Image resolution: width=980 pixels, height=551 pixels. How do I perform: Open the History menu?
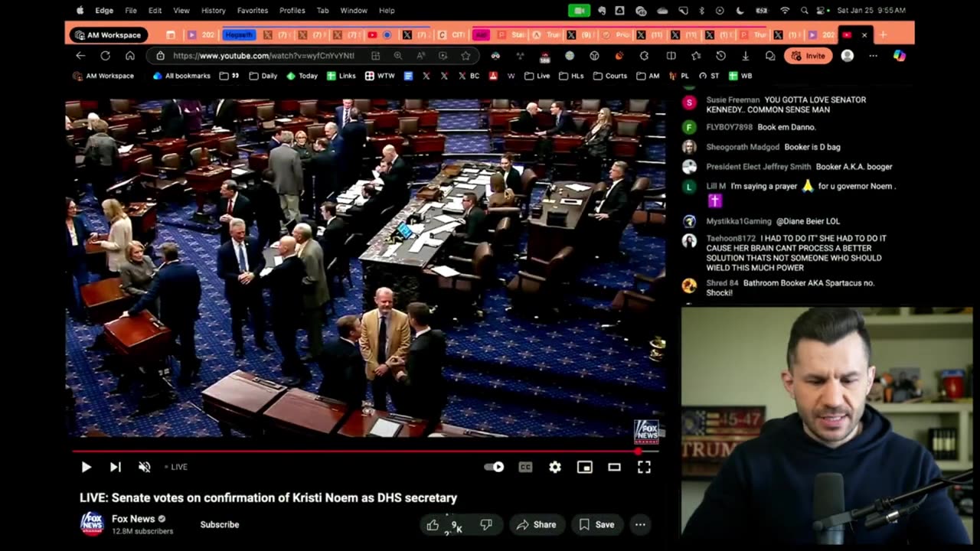(x=213, y=11)
